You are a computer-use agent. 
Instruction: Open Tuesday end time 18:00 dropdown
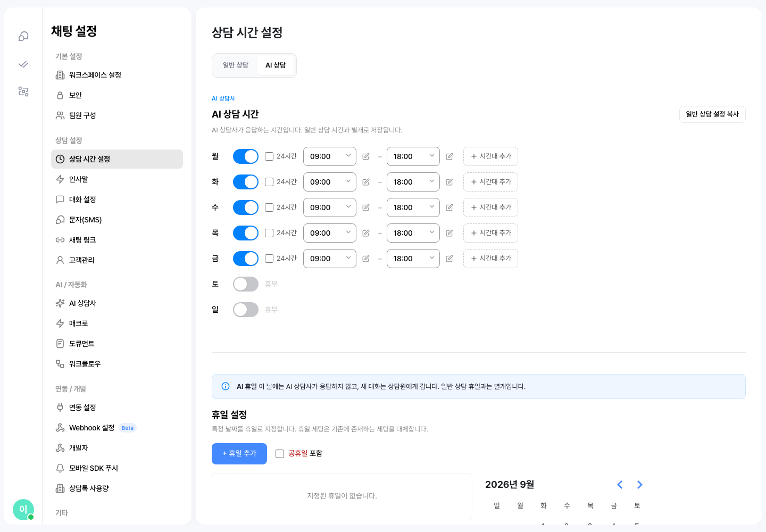pyautogui.click(x=413, y=182)
